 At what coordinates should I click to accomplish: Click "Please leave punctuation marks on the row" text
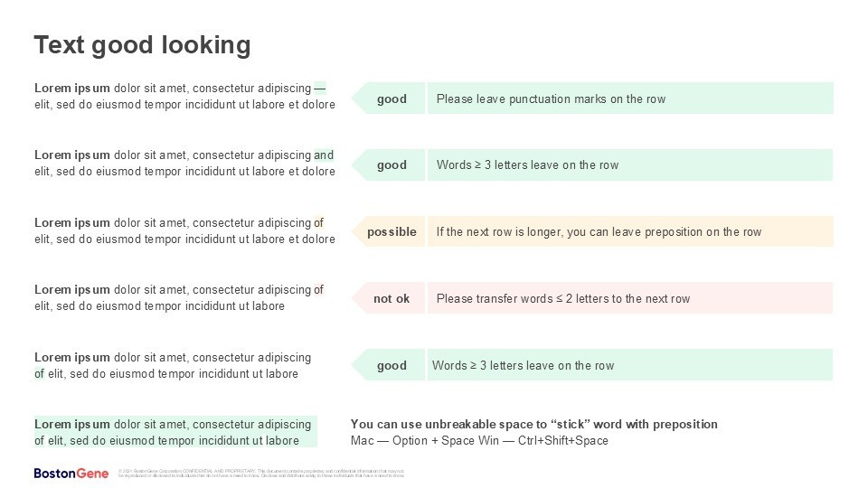pos(551,99)
